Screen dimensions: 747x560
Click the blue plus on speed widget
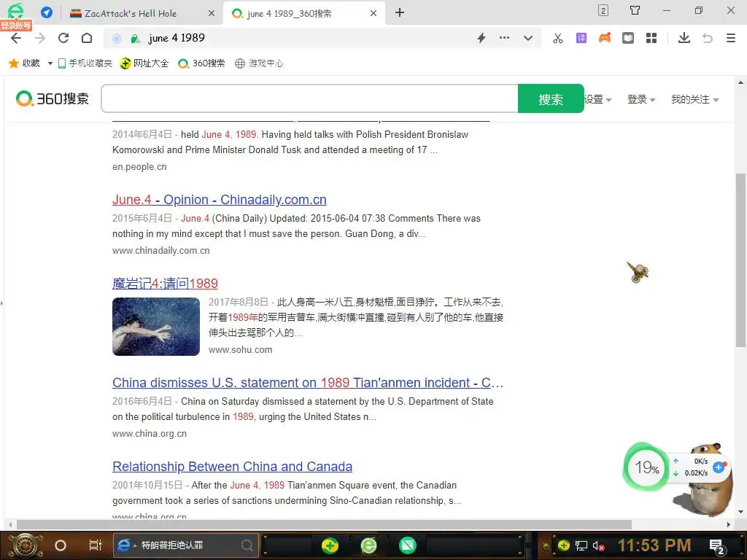click(719, 467)
